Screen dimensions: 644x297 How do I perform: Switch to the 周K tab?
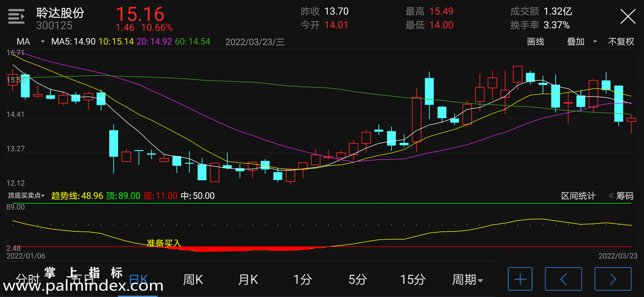click(193, 280)
